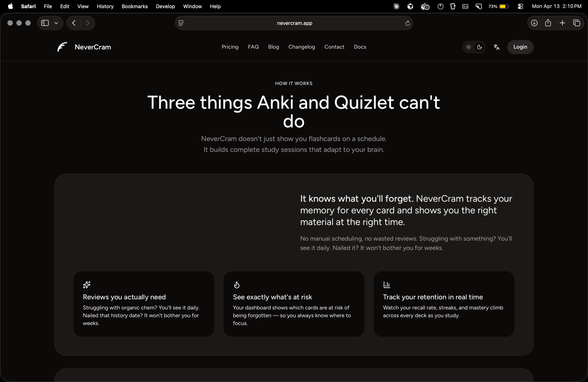Open the History menu
588x382 pixels.
click(x=105, y=6)
